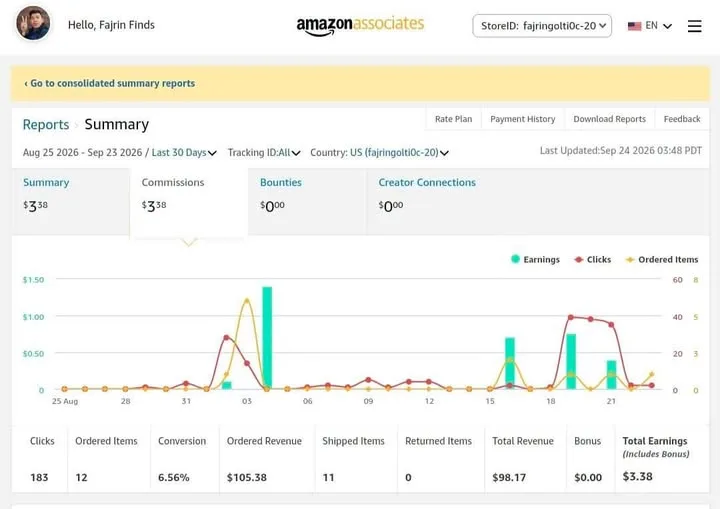
Task: Open the Feedback tab
Action: (x=682, y=119)
